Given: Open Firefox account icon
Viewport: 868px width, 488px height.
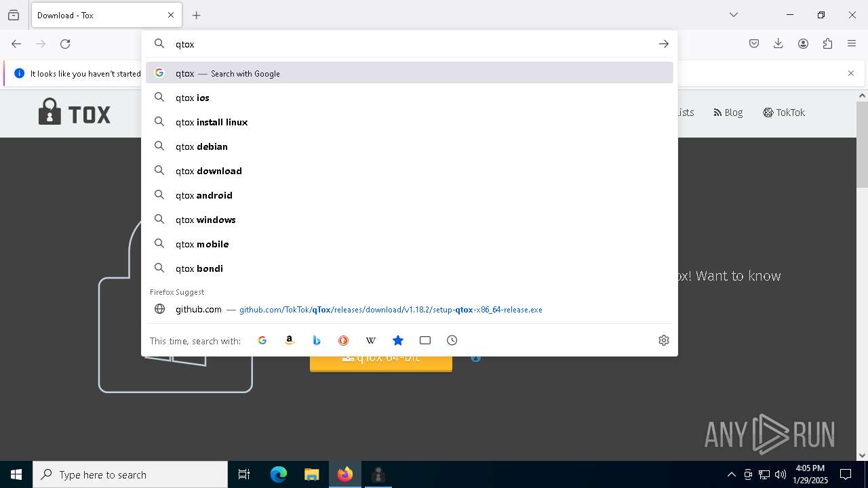Looking at the screenshot, I should [x=803, y=44].
